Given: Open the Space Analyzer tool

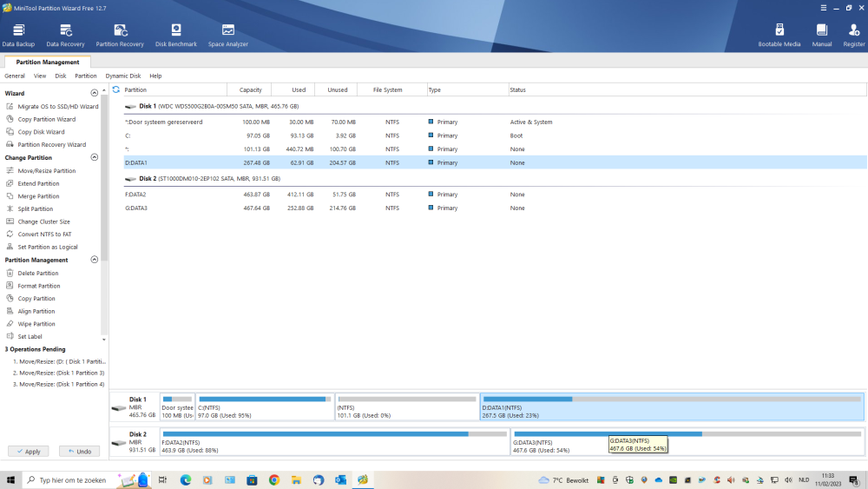Looking at the screenshot, I should (x=227, y=35).
